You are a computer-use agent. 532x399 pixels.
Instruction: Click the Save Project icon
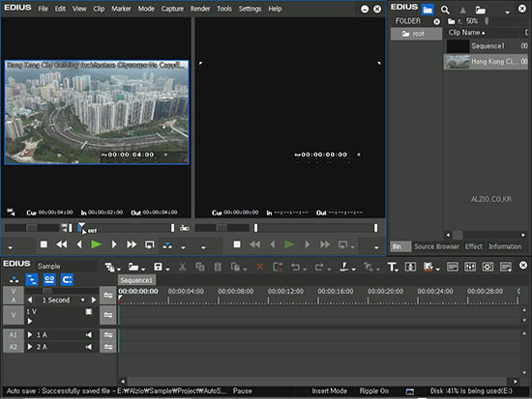pyautogui.click(x=158, y=267)
